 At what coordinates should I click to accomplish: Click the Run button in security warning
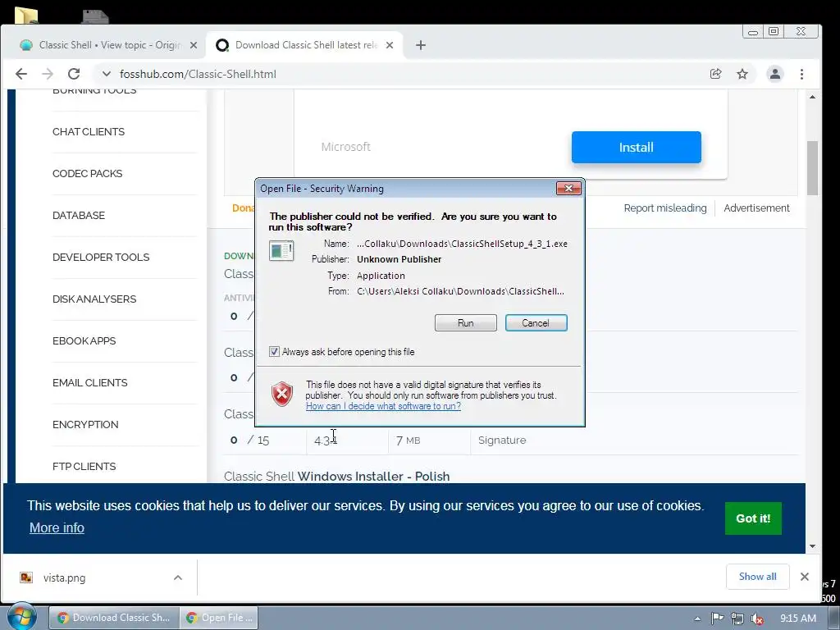click(x=466, y=323)
